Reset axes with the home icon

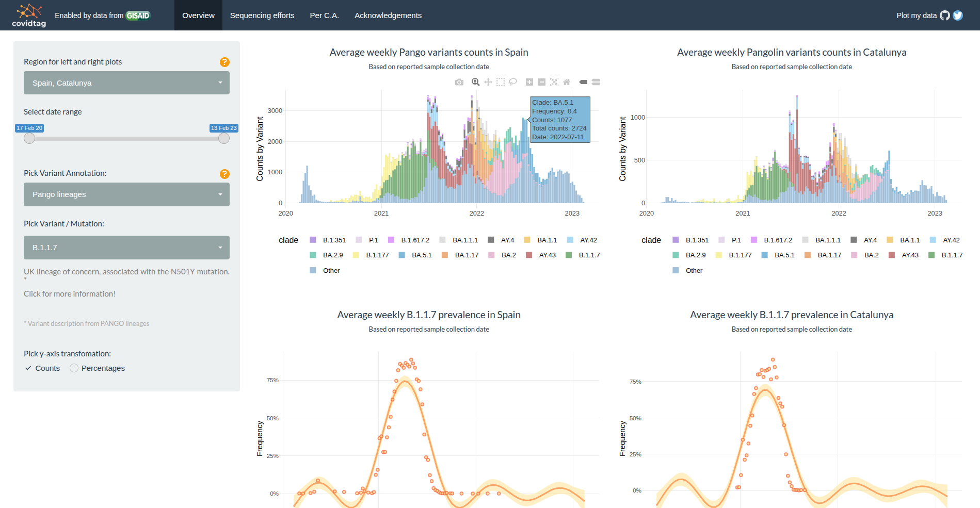567,81
